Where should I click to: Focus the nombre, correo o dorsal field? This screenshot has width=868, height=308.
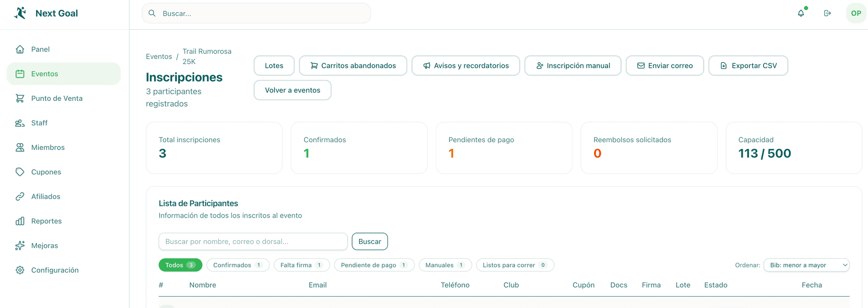pos(253,242)
